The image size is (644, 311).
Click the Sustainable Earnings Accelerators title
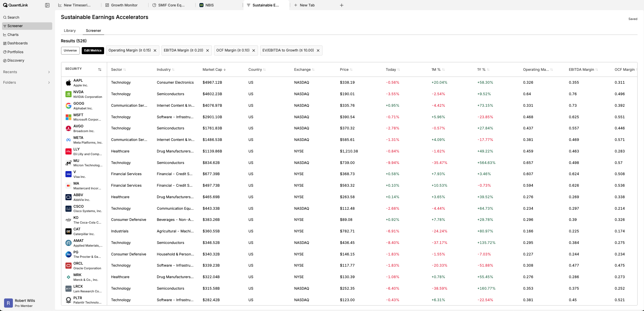104,17
